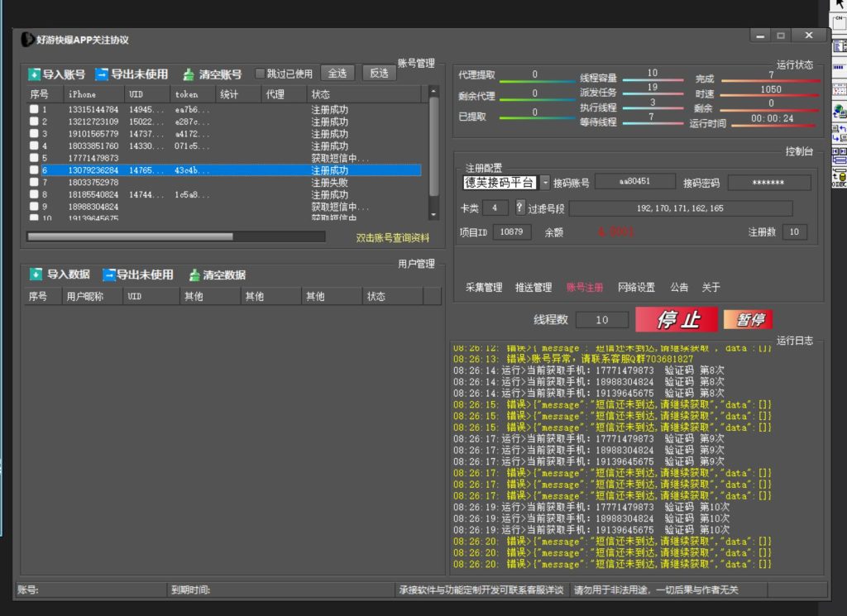Screen dimensions: 847x616
Task: Click the 全选 select all button
Action: [337, 74]
